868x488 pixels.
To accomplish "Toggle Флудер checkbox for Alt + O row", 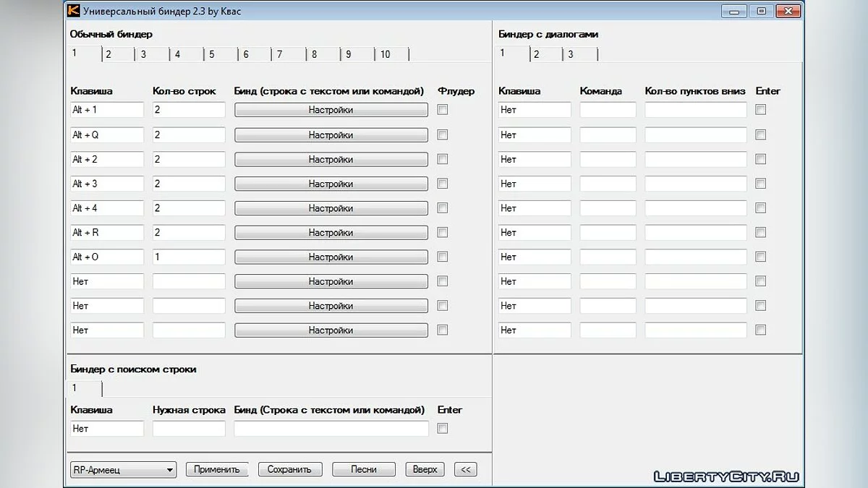I will pyautogui.click(x=443, y=257).
